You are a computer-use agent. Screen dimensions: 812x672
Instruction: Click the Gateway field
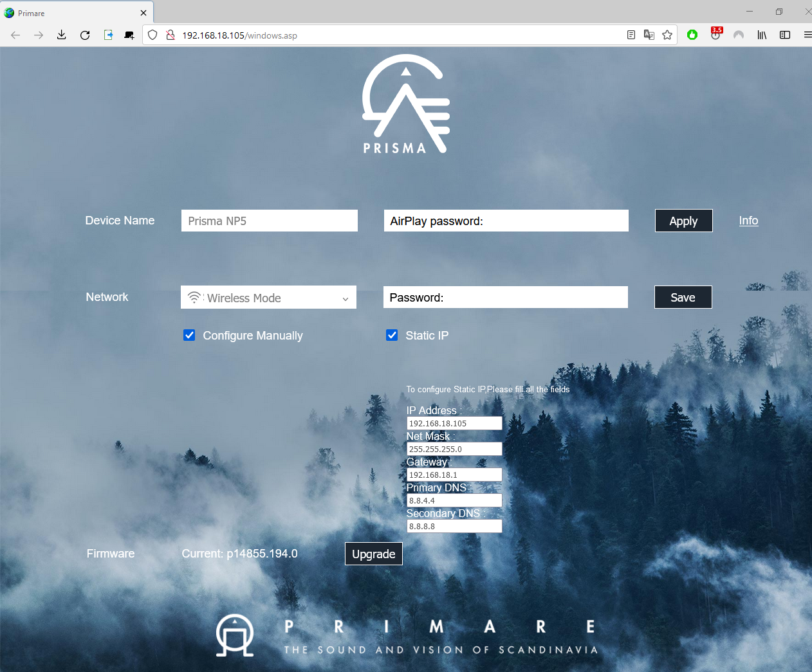click(454, 475)
